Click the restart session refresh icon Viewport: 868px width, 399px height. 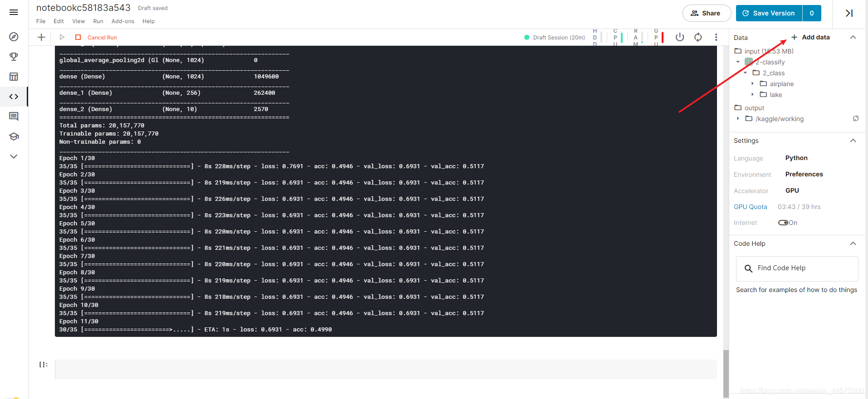pyautogui.click(x=698, y=37)
